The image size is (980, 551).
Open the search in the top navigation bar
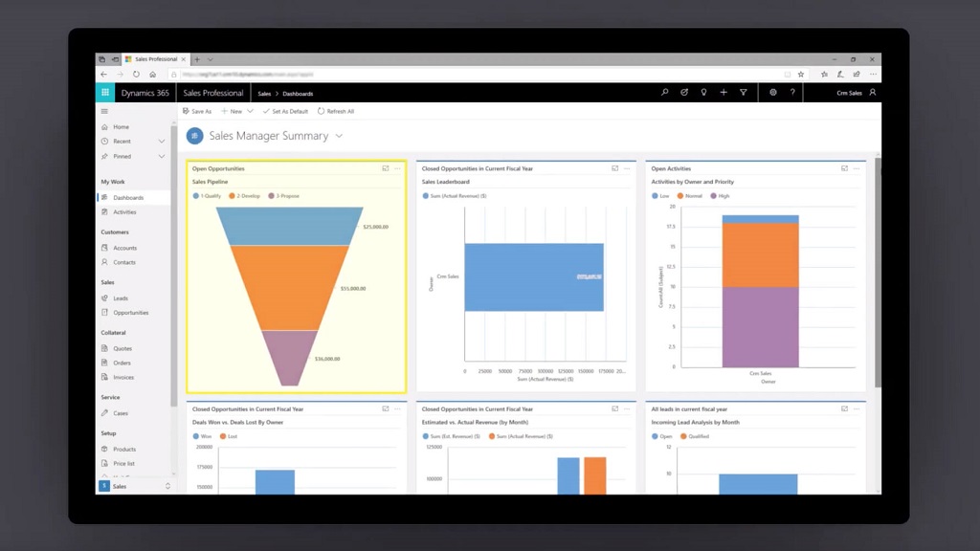pos(665,92)
